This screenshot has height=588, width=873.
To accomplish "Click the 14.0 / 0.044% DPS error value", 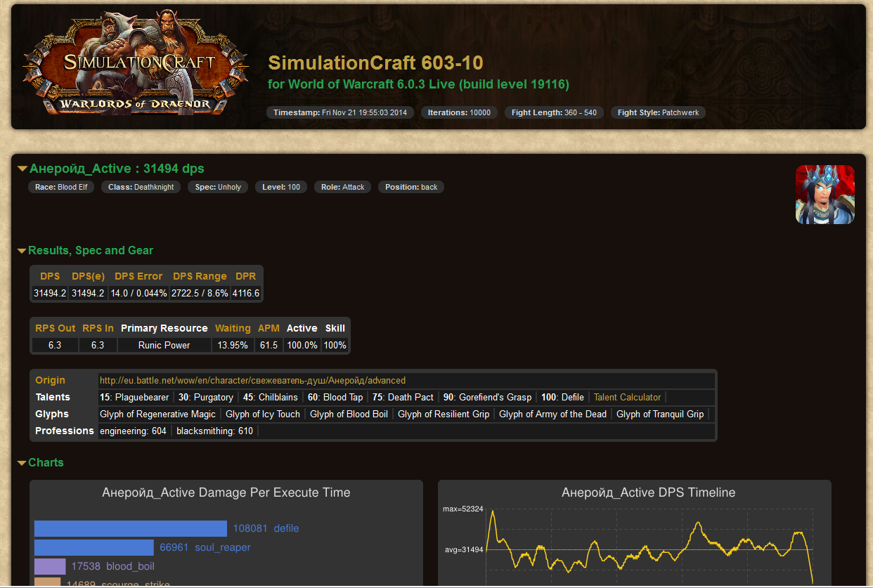I will 138,293.
